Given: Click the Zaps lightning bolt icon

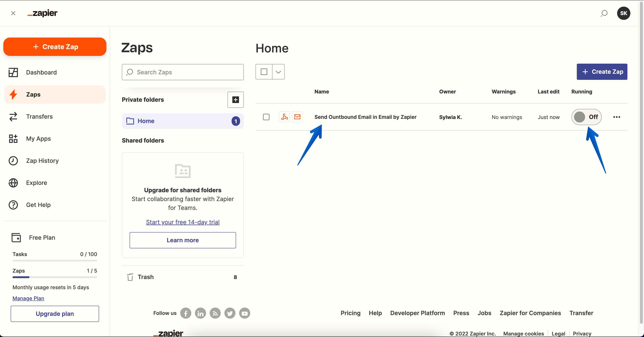Looking at the screenshot, I should [x=13, y=94].
